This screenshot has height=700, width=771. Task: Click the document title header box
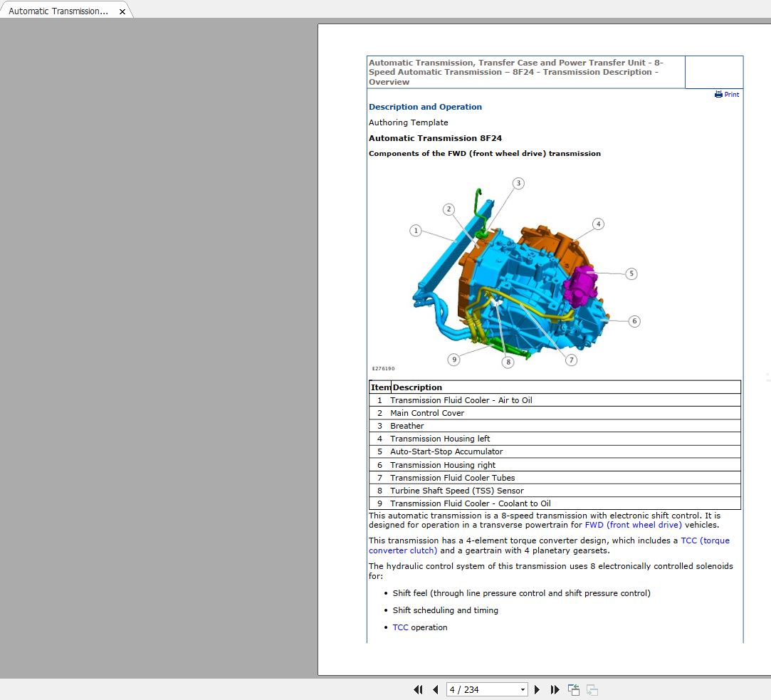[525, 73]
